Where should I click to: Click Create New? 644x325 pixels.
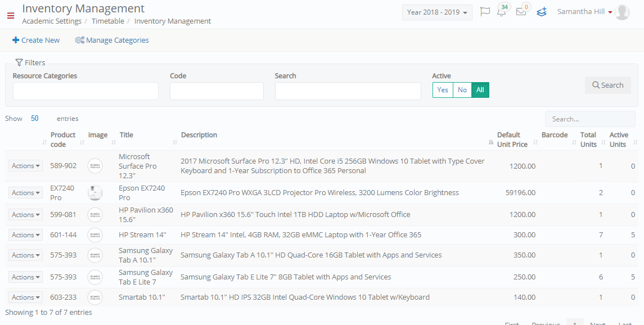click(36, 40)
